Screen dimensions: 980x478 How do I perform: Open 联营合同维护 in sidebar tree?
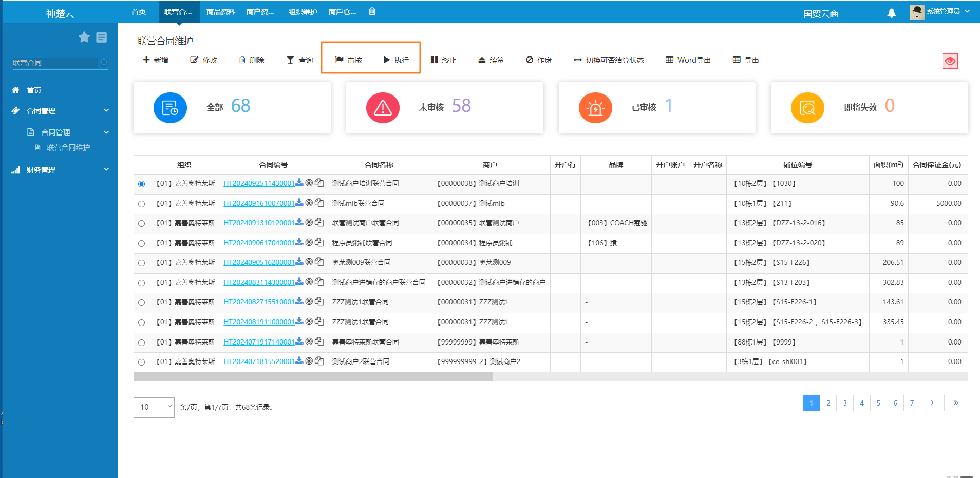68,147
